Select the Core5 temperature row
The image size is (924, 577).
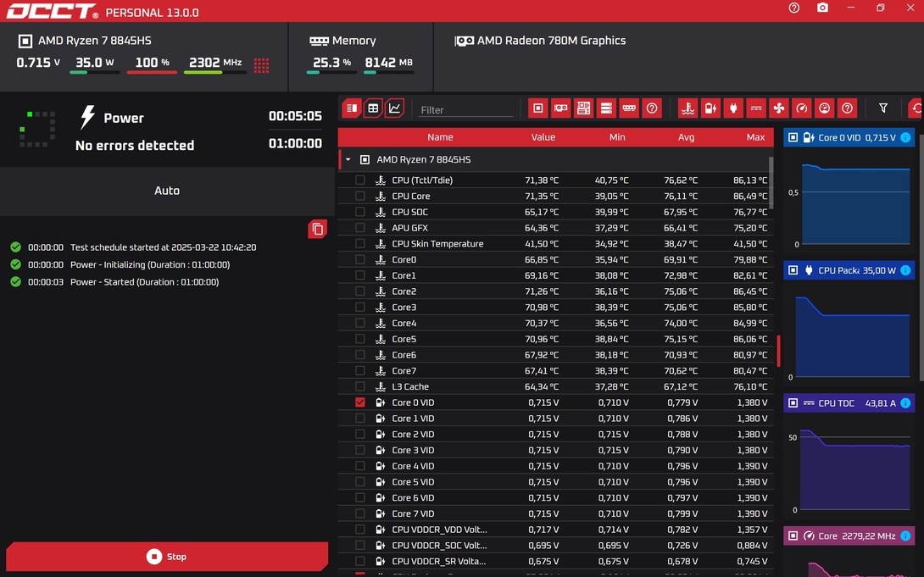click(556, 339)
